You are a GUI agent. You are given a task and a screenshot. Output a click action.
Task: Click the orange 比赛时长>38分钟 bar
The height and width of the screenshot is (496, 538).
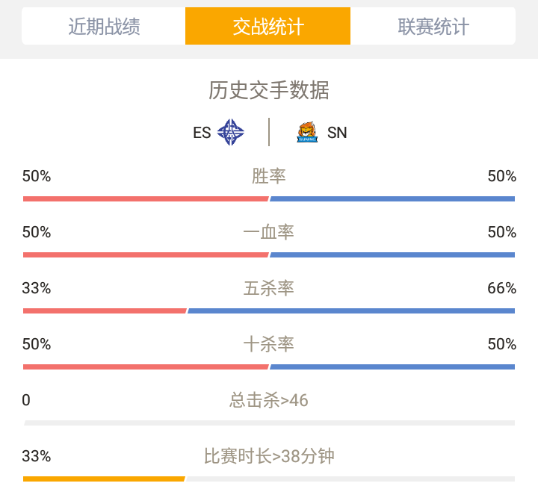[x=104, y=479]
